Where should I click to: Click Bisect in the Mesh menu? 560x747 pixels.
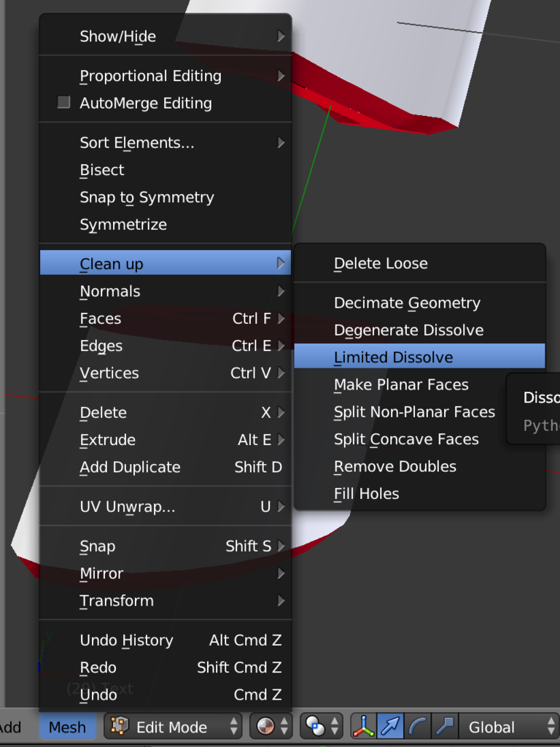(x=102, y=170)
